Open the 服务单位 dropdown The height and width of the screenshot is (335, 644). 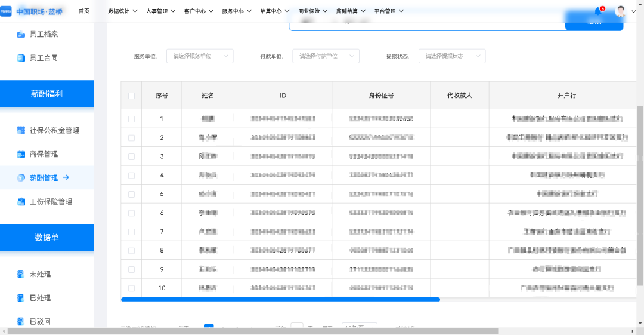pos(200,56)
